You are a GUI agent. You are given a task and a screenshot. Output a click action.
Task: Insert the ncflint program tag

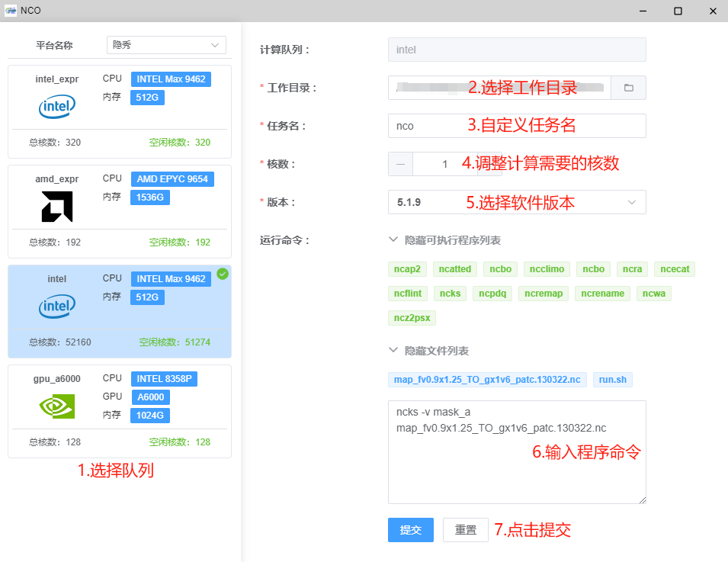[407, 294]
